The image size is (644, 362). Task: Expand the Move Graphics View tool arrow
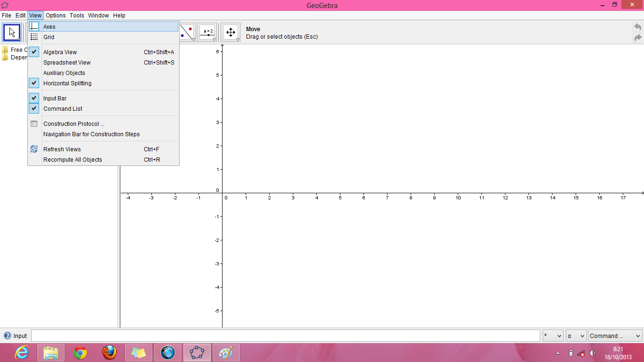[x=238, y=40]
